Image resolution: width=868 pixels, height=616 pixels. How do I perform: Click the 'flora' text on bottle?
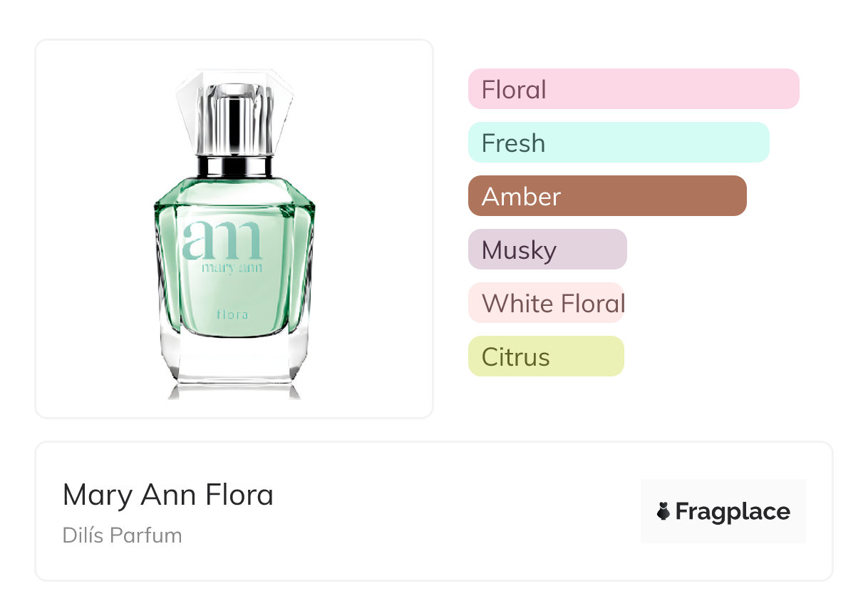coord(233,314)
